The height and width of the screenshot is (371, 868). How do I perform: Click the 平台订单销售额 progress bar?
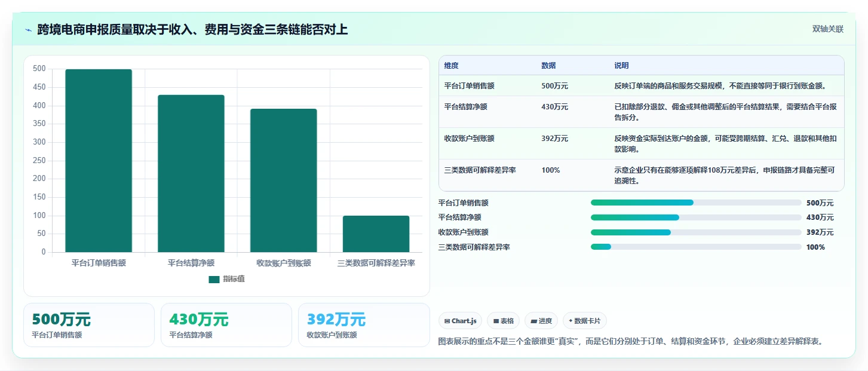point(696,203)
